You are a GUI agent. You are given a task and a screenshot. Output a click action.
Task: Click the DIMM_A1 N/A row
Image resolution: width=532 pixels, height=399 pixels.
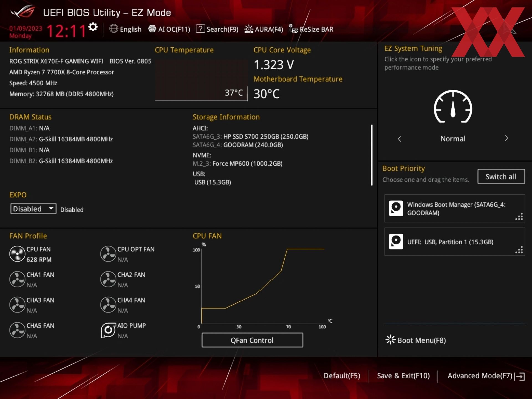coord(29,128)
